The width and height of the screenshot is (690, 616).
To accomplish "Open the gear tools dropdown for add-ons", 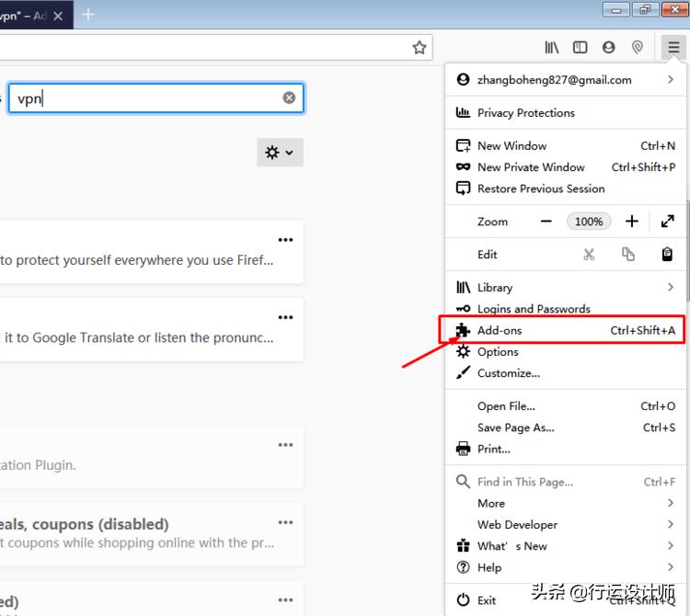I will pos(280,153).
